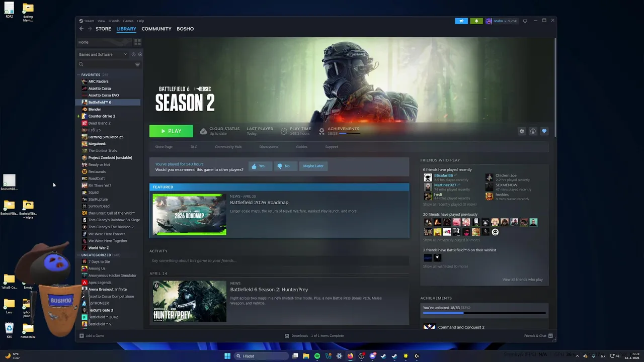Click thumbs down No recommendation
The width and height of the screenshot is (644, 362).
click(x=285, y=166)
